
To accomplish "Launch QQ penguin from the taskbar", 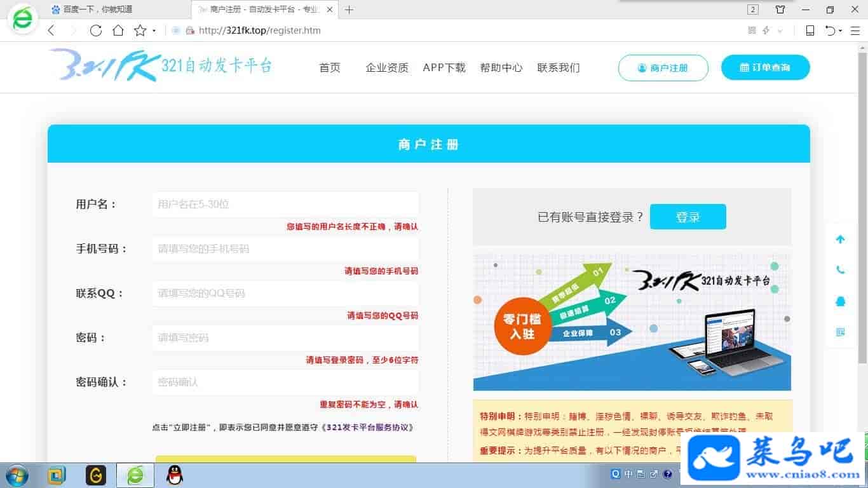I will (x=174, y=475).
